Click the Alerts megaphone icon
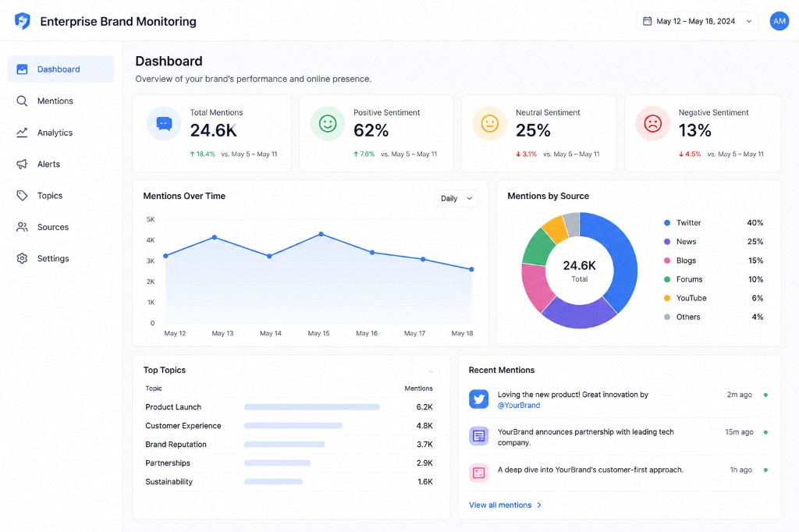Image resolution: width=799 pixels, height=532 pixels. (x=22, y=164)
